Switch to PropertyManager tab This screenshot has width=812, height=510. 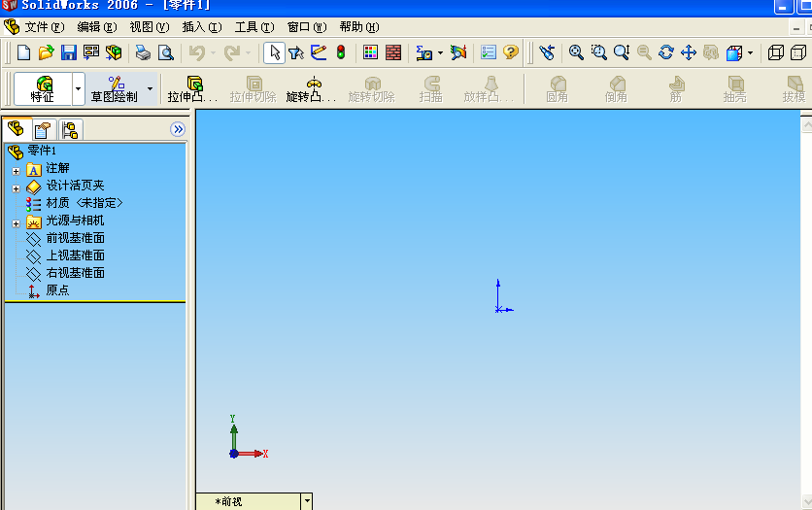click(x=45, y=130)
